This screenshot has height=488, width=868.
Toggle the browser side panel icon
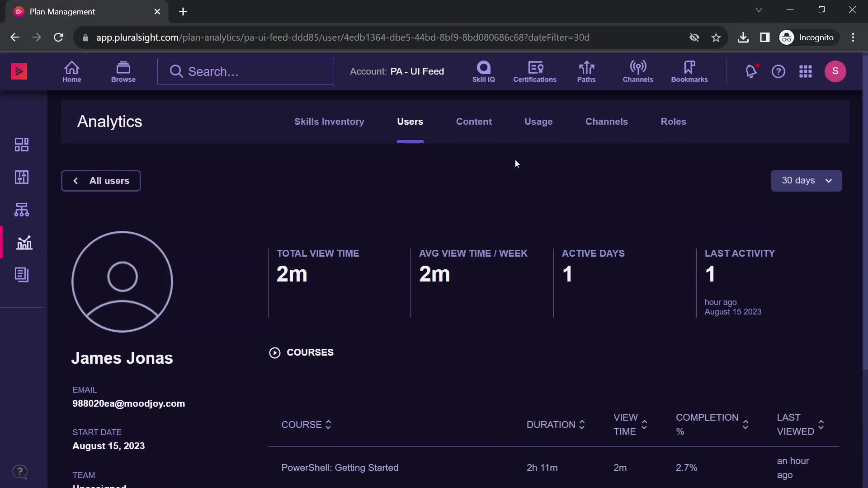click(765, 38)
